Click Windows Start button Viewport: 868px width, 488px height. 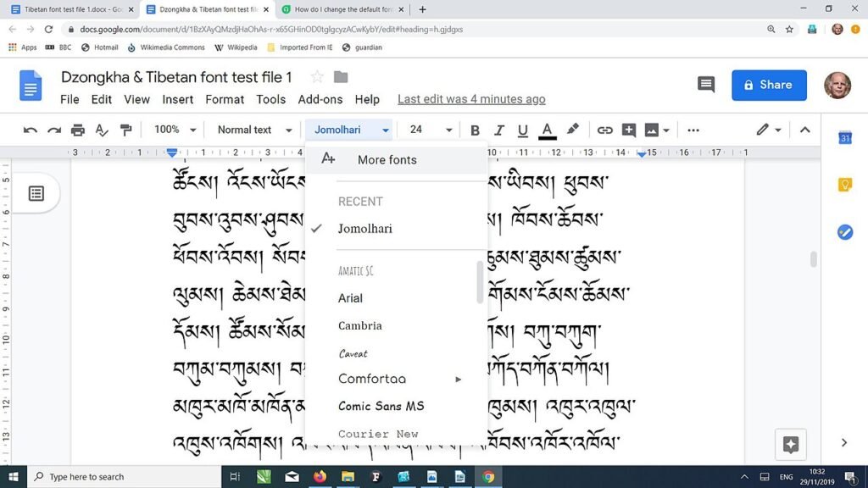click(x=14, y=476)
